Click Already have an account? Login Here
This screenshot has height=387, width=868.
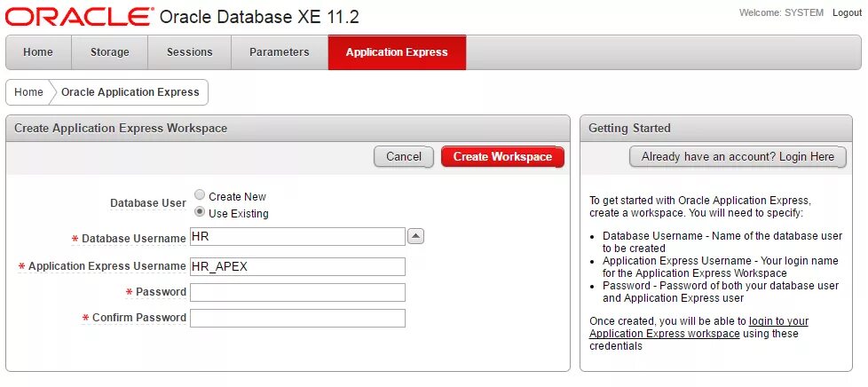click(x=738, y=157)
